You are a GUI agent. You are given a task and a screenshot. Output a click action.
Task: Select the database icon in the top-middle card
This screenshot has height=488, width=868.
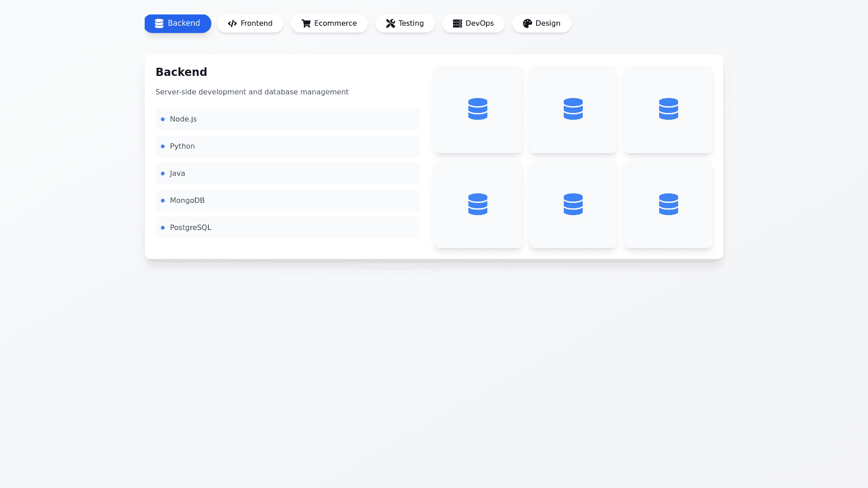[573, 109]
